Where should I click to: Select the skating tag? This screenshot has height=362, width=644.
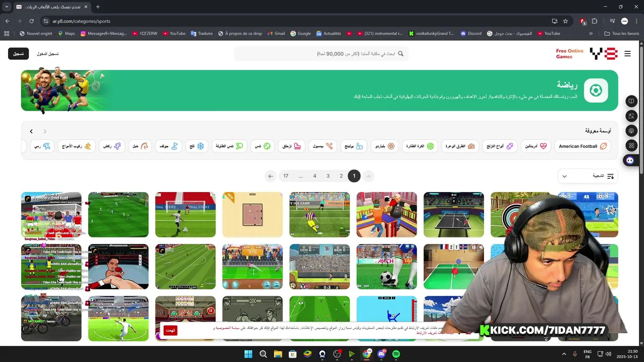(x=292, y=146)
